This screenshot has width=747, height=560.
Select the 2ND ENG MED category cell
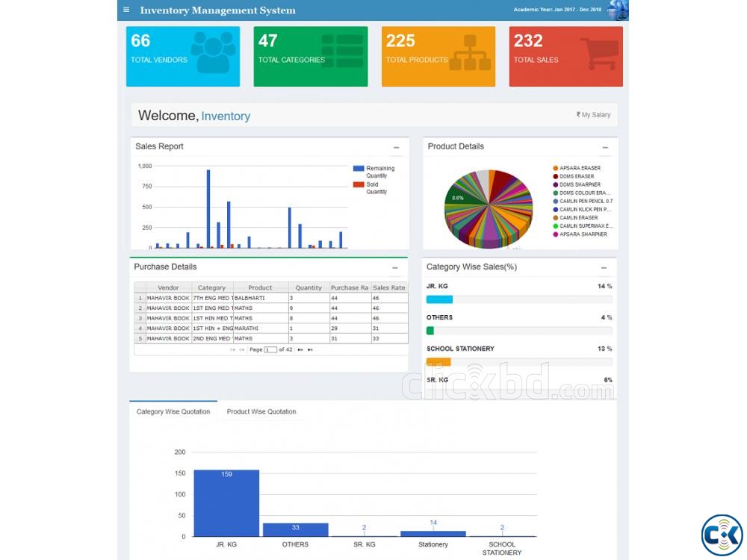coord(212,338)
